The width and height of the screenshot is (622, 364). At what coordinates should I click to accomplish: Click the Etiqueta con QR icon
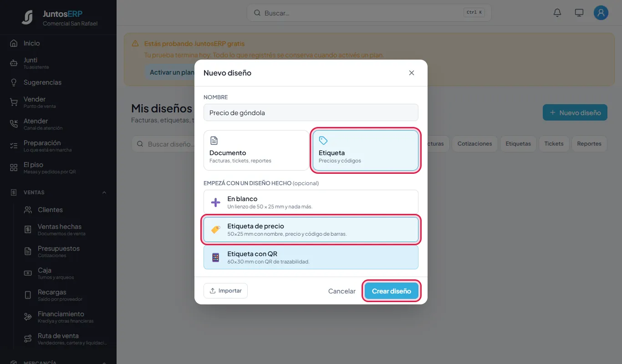coord(216,258)
